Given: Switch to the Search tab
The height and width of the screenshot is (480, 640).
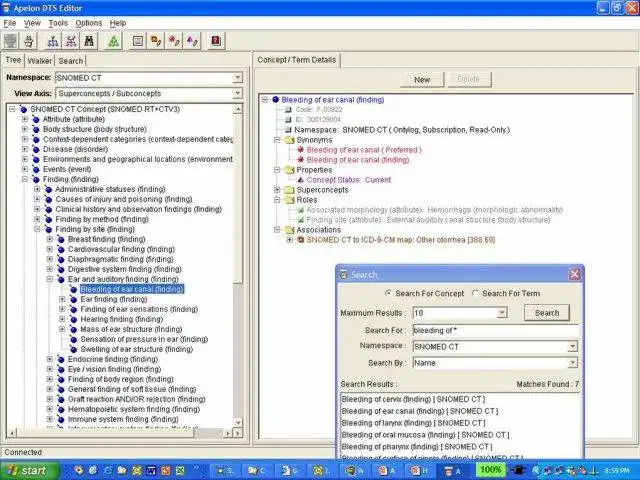Looking at the screenshot, I should pyautogui.click(x=71, y=61).
